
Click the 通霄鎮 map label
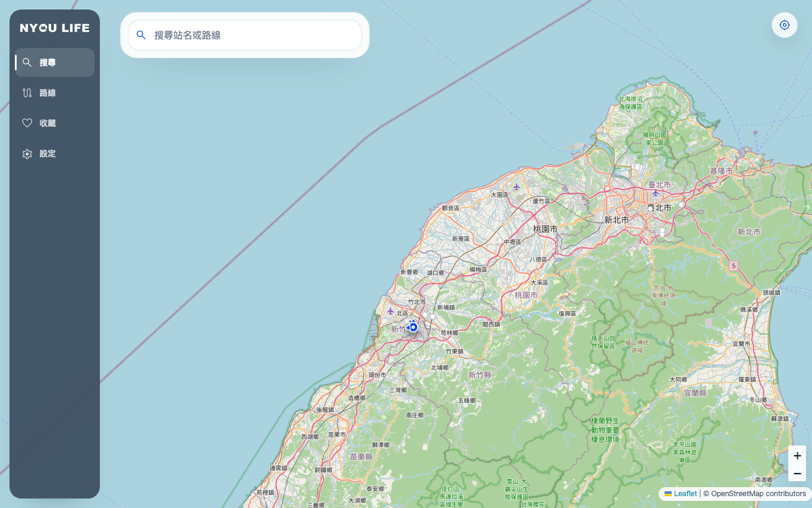click(x=278, y=468)
